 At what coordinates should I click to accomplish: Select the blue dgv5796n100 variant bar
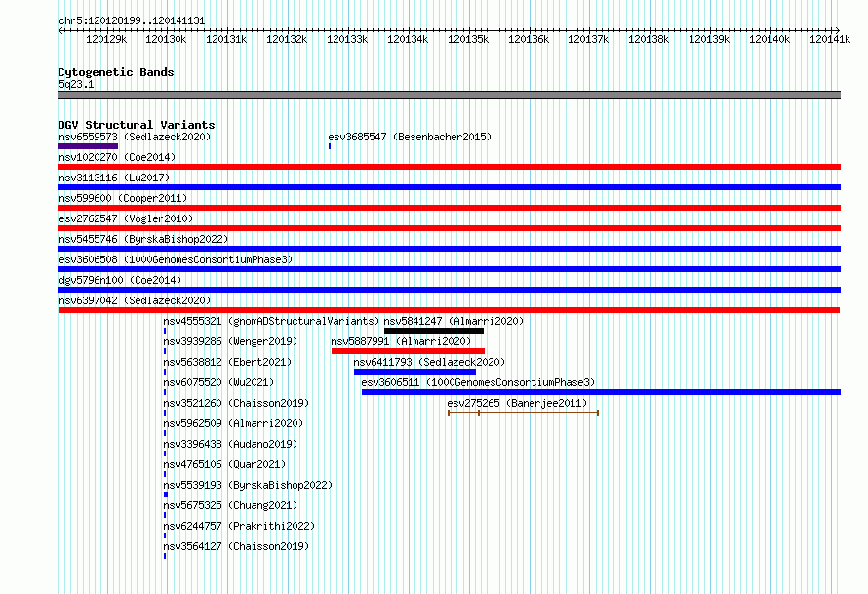[x=449, y=290]
